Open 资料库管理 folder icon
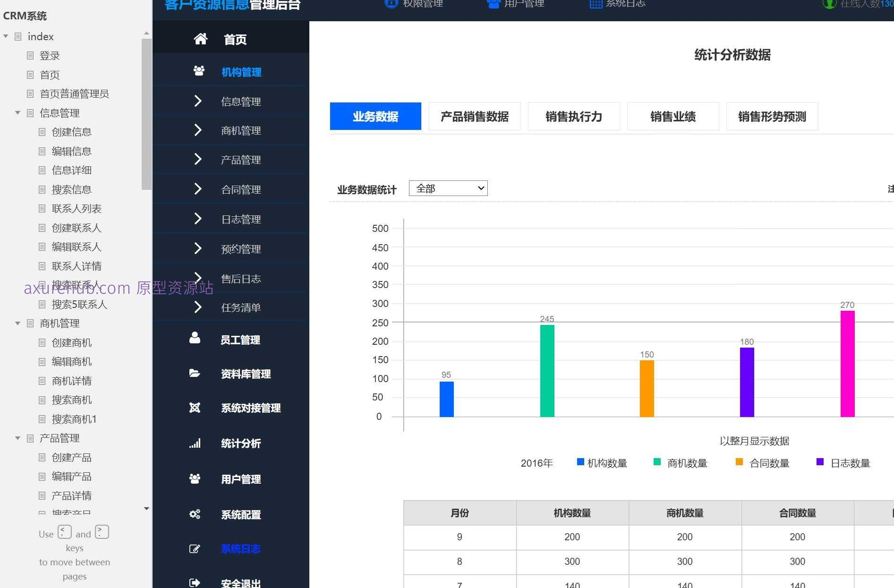This screenshot has width=894, height=588. click(195, 373)
